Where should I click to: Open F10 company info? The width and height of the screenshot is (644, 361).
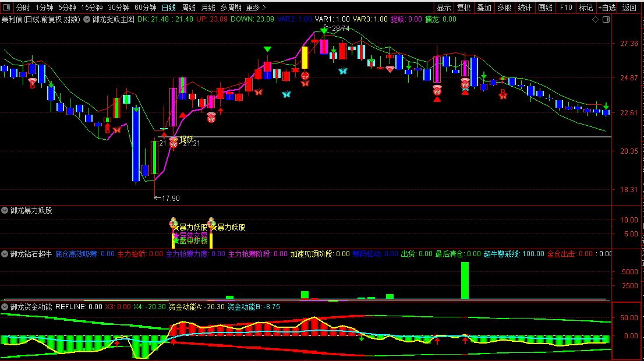tap(566, 8)
